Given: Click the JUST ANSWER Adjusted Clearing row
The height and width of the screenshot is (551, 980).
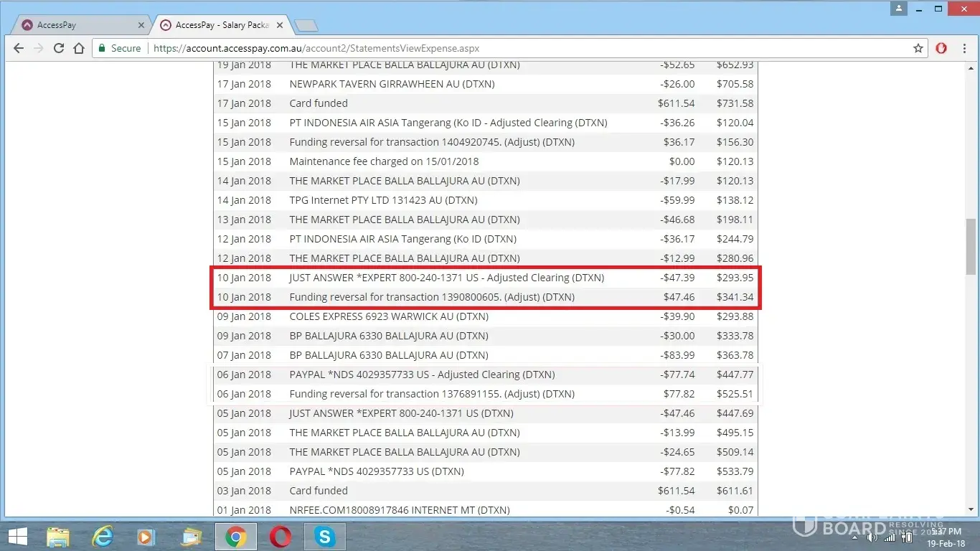Looking at the screenshot, I should (446, 278).
